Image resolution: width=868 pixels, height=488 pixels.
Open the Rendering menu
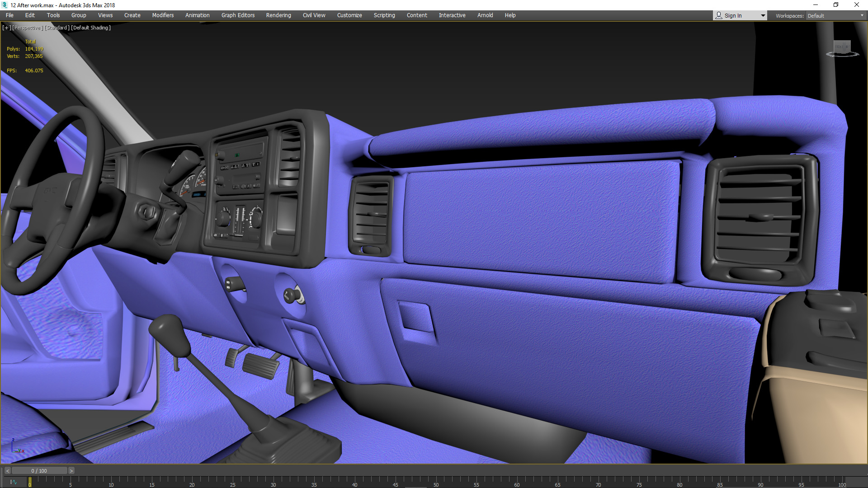coord(278,15)
